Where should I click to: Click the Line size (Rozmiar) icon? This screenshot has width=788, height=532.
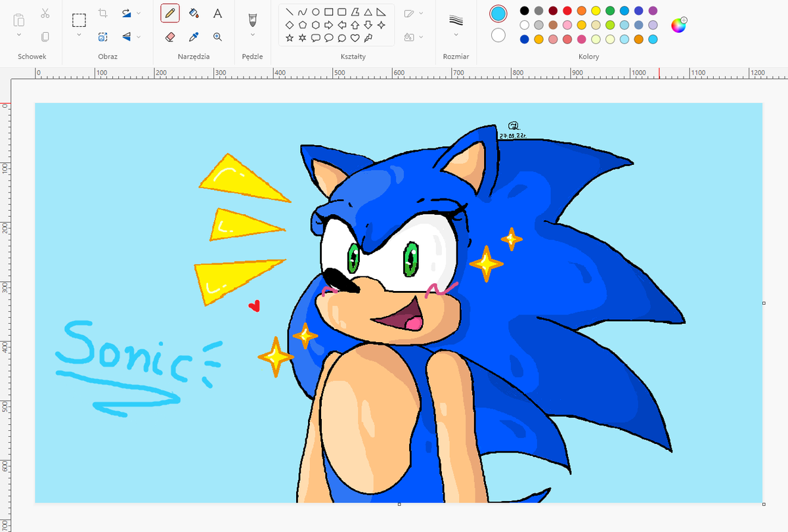click(456, 20)
